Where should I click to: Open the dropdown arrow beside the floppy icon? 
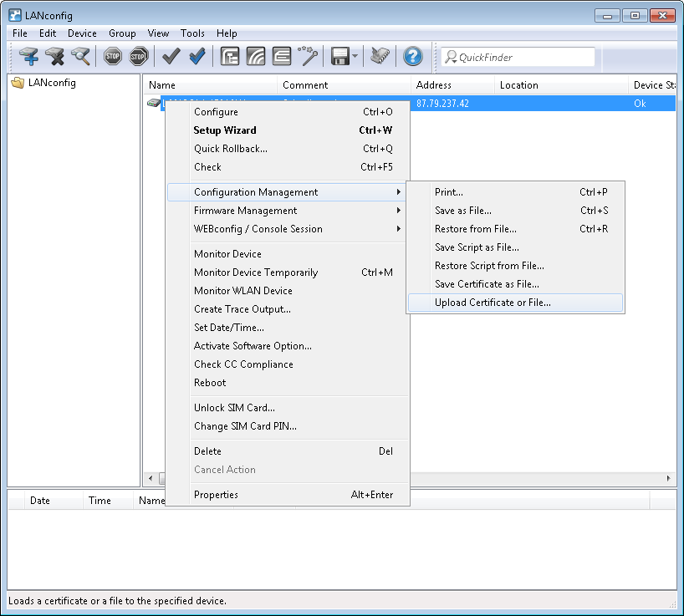pyautogui.click(x=355, y=57)
